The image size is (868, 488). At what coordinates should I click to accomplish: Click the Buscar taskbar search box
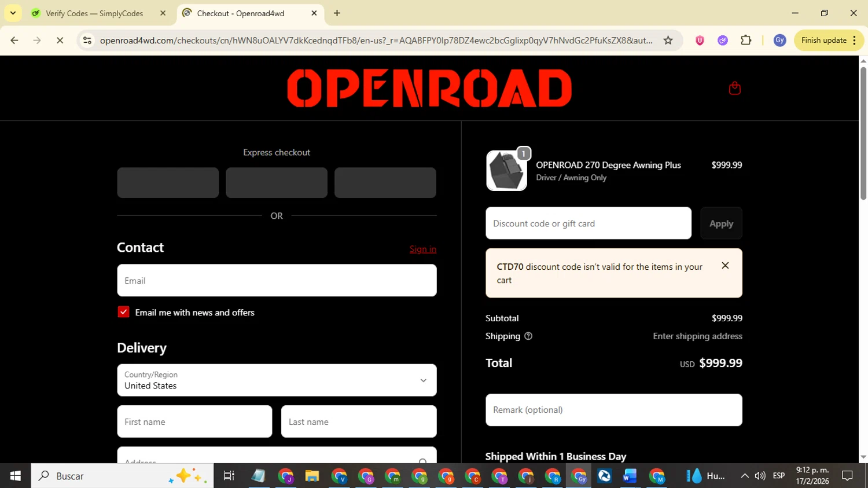(122, 476)
